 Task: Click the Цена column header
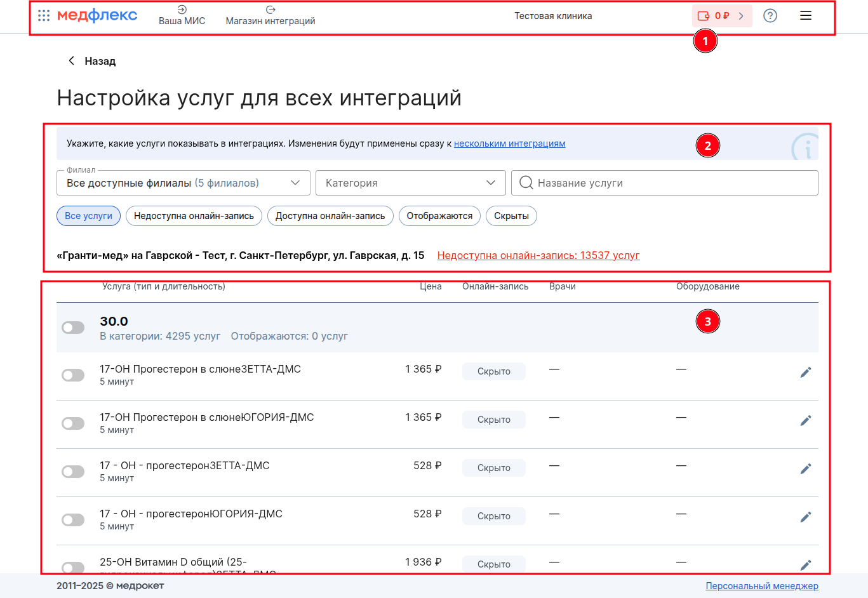click(431, 286)
